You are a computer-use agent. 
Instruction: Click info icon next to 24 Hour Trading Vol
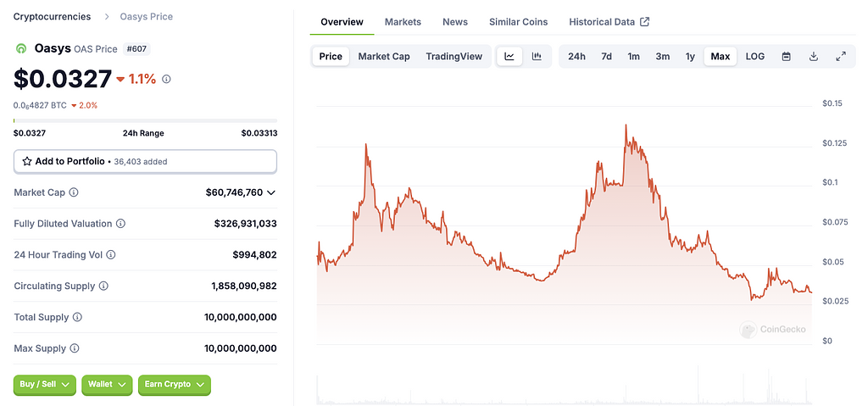point(111,255)
